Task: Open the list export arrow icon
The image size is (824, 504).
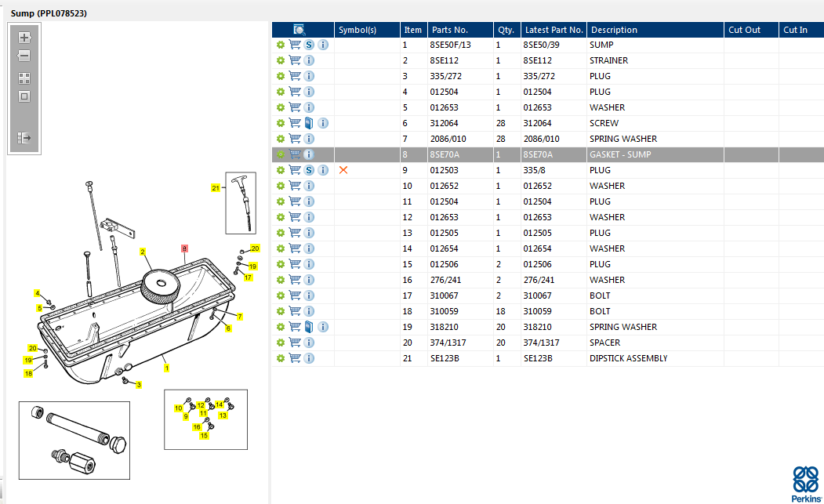Action: point(24,138)
